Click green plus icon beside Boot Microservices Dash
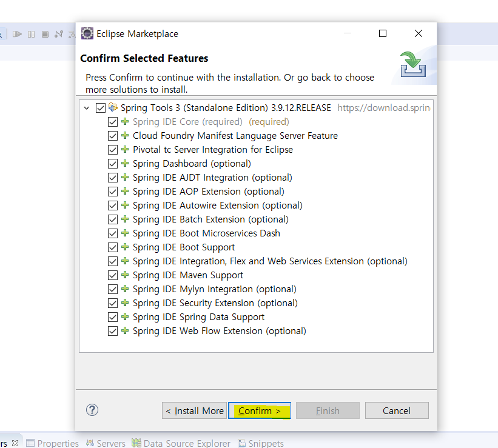 click(125, 233)
